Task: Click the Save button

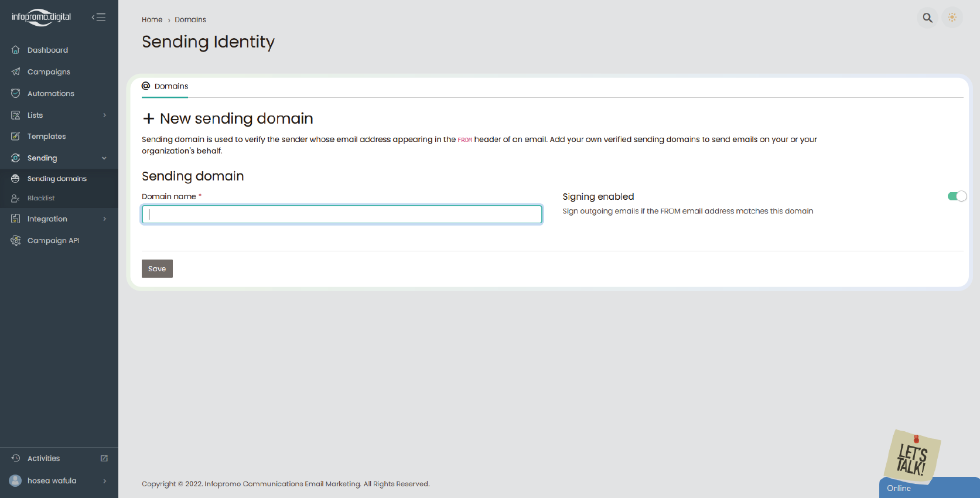Action: (x=157, y=268)
